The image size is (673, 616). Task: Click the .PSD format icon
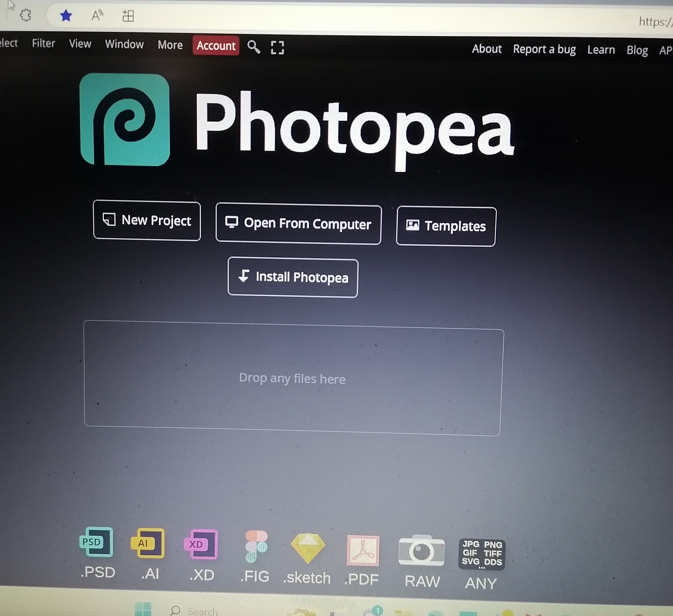pyautogui.click(x=96, y=542)
